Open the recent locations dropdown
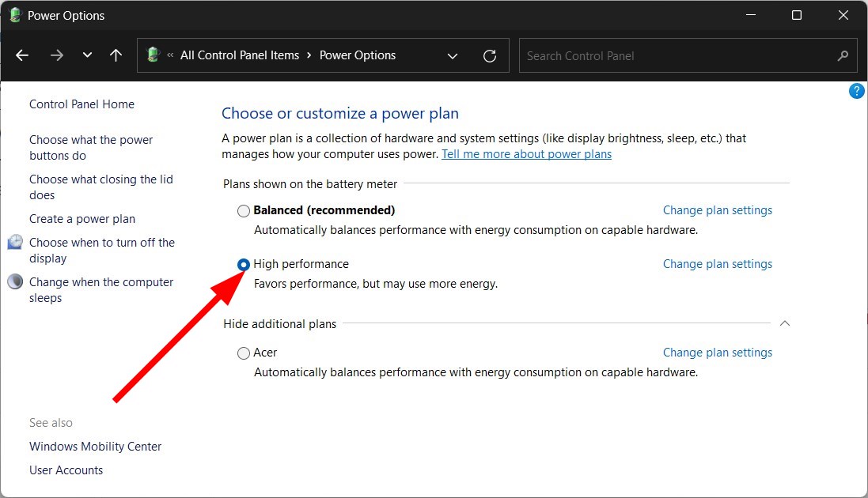 pos(87,55)
